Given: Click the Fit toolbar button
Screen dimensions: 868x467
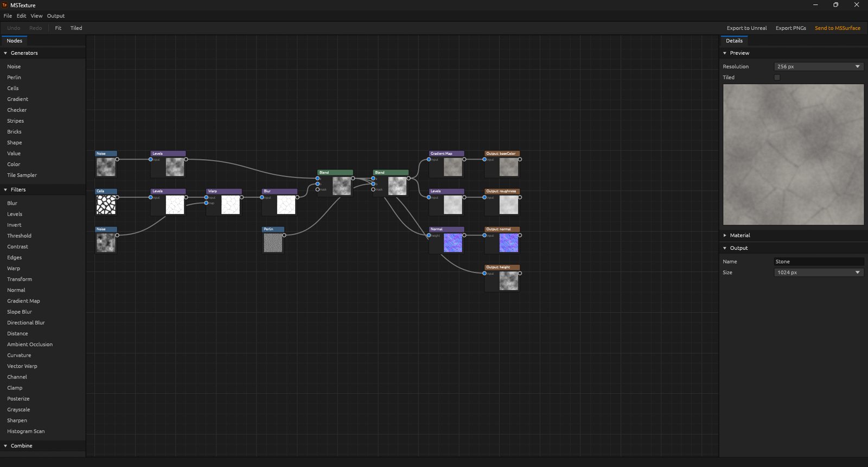Looking at the screenshot, I should [58, 28].
